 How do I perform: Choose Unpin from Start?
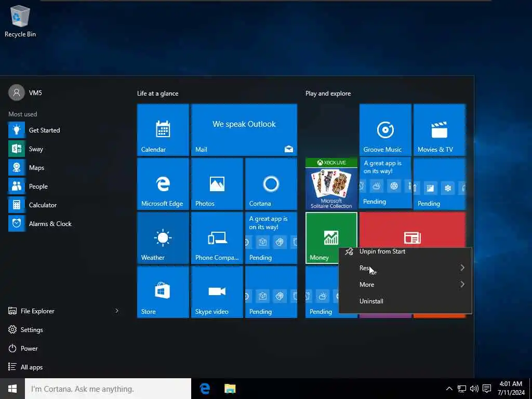pos(405,251)
